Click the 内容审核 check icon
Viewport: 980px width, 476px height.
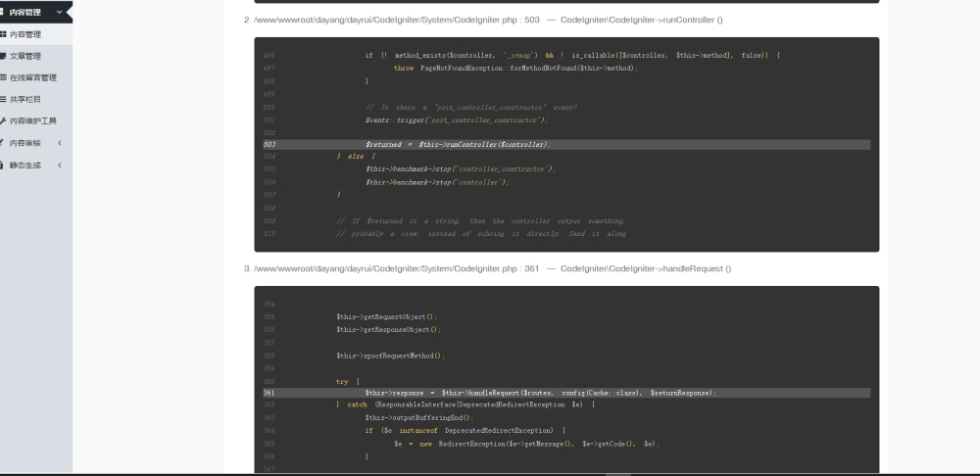click(4, 143)
